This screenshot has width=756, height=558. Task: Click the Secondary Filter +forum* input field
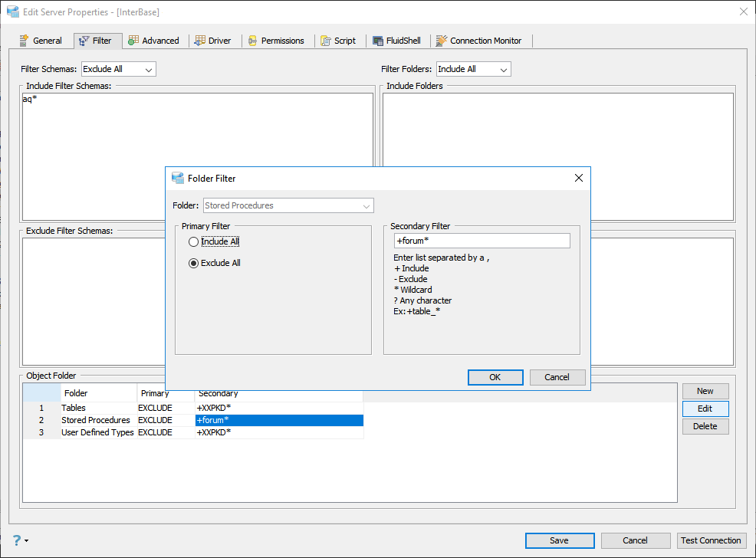[x=482, y=241]
